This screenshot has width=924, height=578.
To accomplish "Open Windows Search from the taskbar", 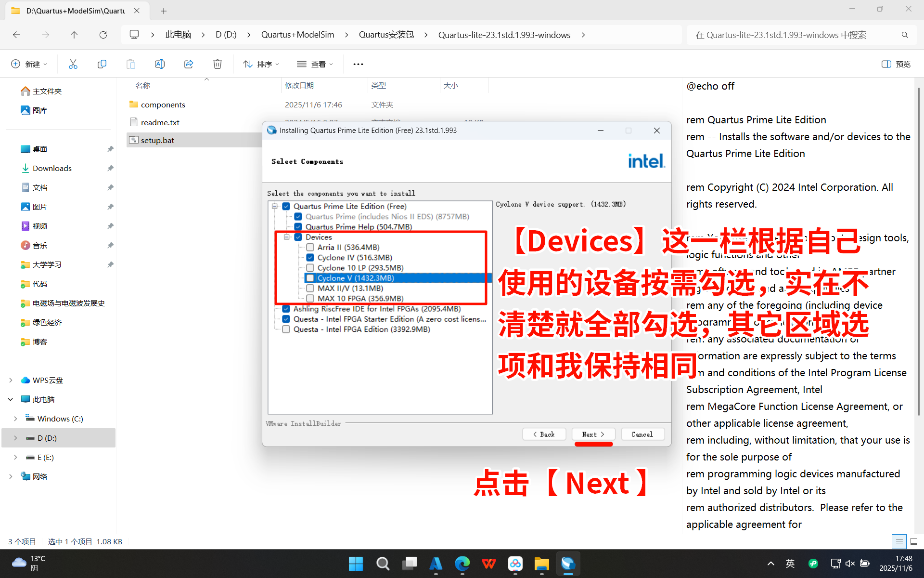I will [383, 564].
